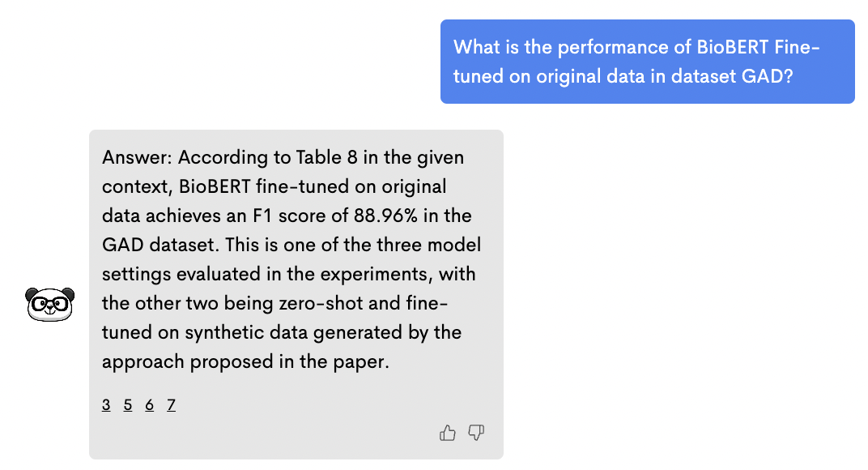
Task: Open citation link 7
Action: pos(171,405)
